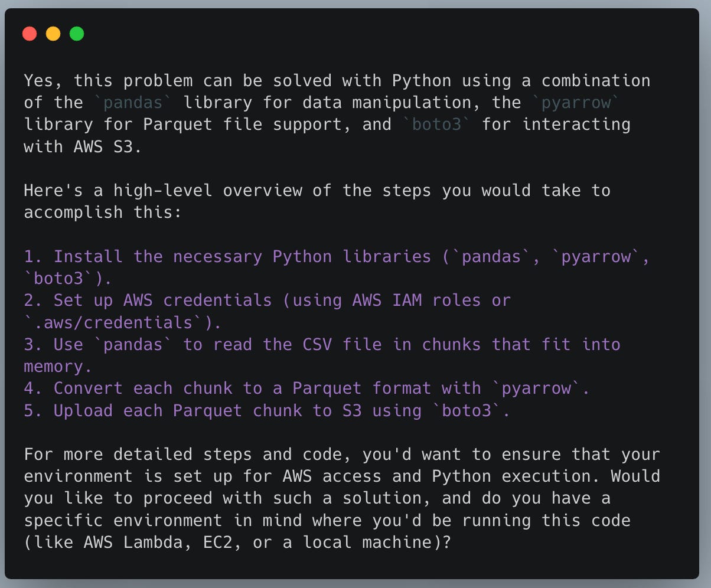The width and height of the screenshot is (711, 588).
Task: Click the green traffic light button
Action: point(76,34)
